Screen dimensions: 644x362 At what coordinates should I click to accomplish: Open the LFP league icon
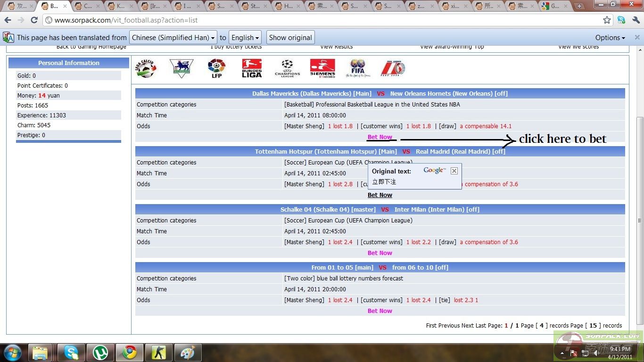[x=216, y=68]
